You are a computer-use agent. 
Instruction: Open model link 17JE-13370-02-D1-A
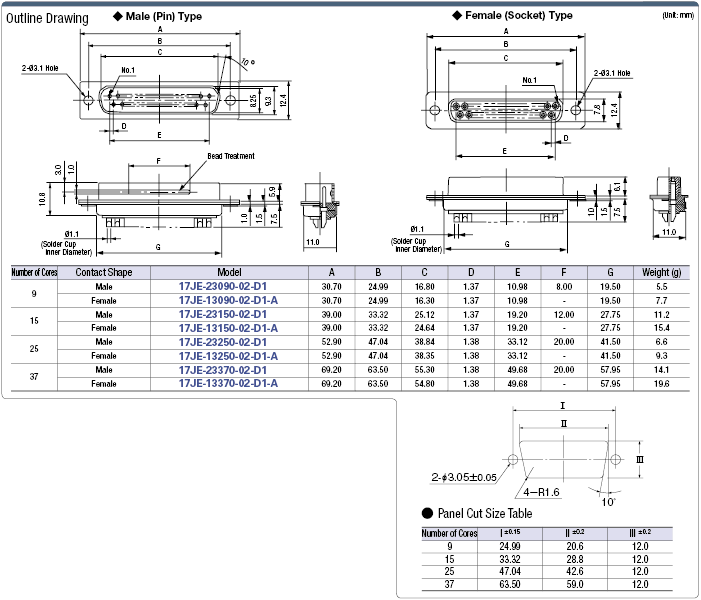(228, 383)
